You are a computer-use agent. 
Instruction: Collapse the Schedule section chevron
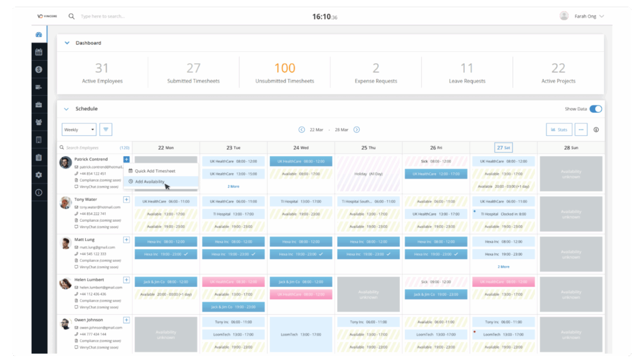(66, 109)
